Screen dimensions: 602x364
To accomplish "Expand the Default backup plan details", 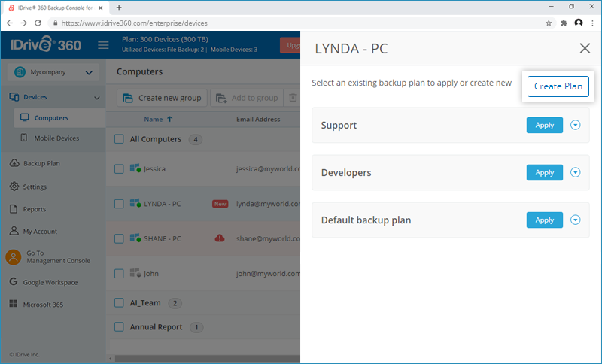I will (575, 220).
